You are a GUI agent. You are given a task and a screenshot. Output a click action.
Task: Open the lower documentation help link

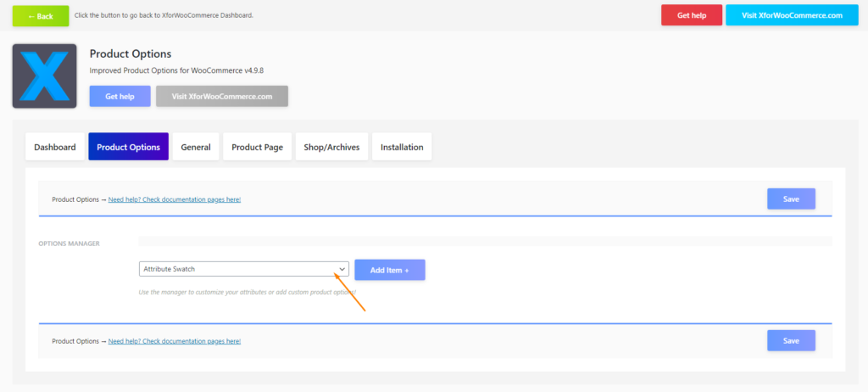175,341
